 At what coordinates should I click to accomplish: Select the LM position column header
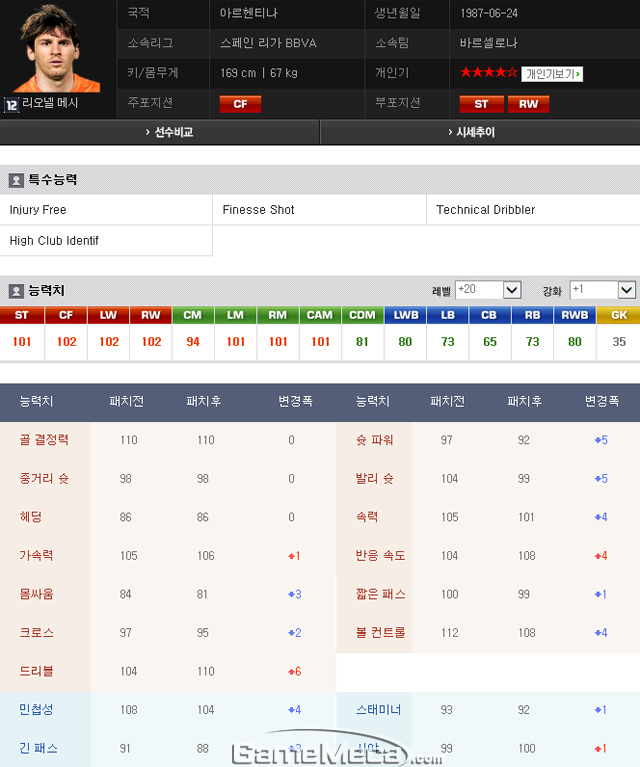(x=235, y=315)
